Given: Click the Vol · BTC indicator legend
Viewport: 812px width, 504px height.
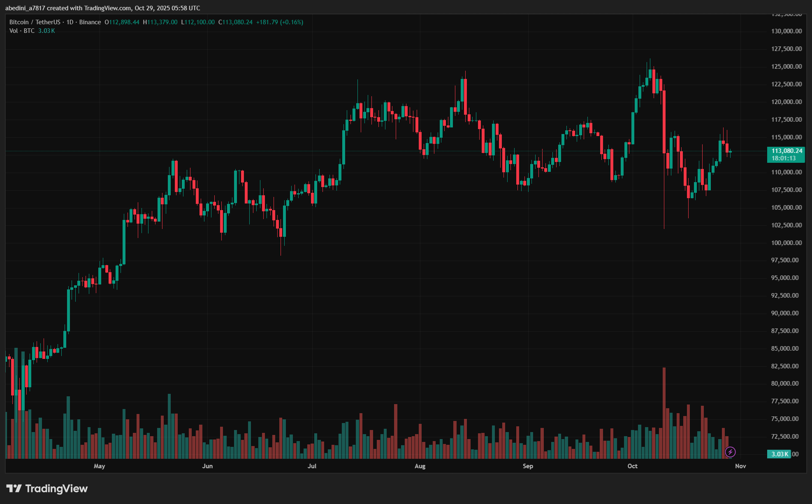Looking at the screenshot, I should tap(22, 31).
